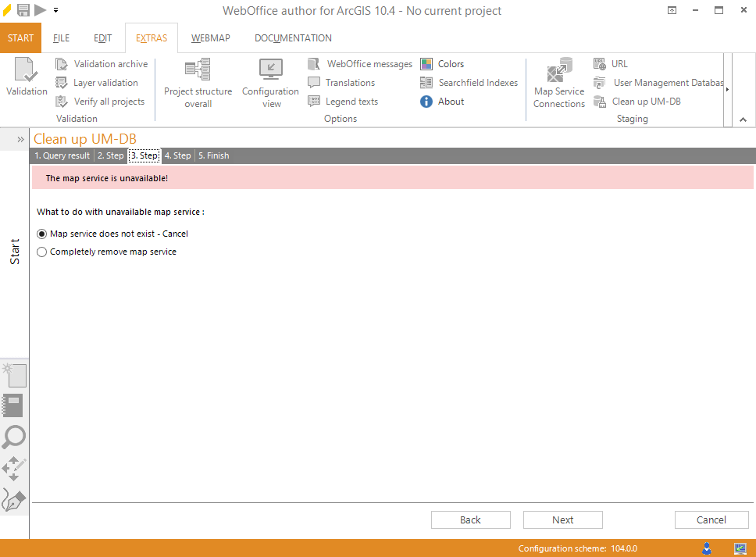Click the monitor icon in status bar

pyautogui.click(x=740, y=548)
